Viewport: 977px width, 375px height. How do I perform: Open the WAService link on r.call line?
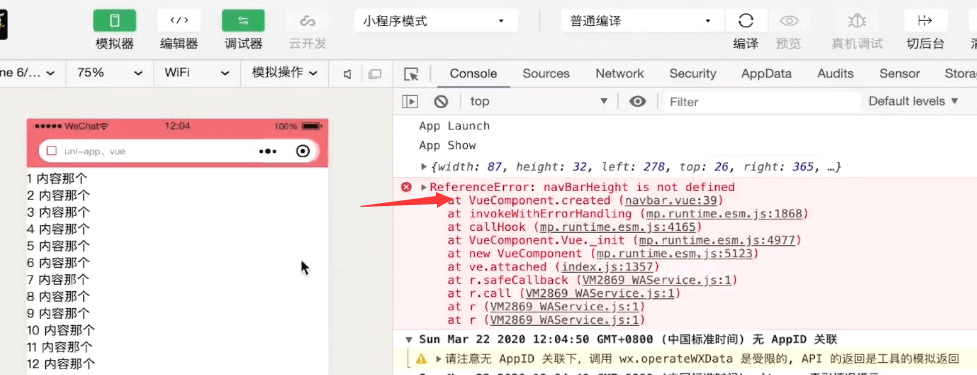tap(600, 293)
